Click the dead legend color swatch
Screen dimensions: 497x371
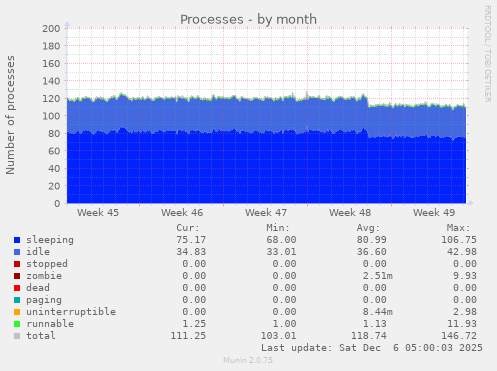(x=17, y=288)
